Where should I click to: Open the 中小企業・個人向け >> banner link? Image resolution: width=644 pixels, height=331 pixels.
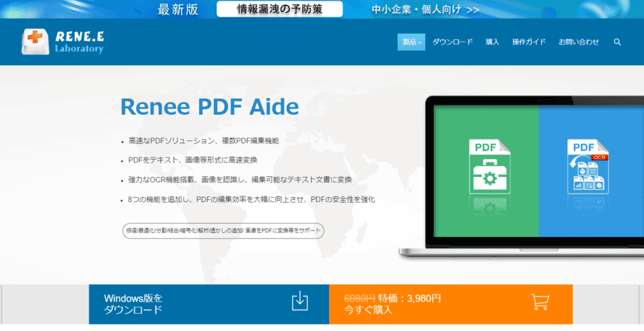[x=425, y=9]
